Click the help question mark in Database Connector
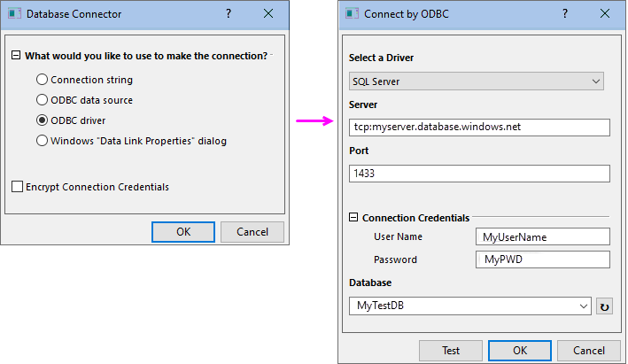The image size is (628, 364). [x=228, y=14]
